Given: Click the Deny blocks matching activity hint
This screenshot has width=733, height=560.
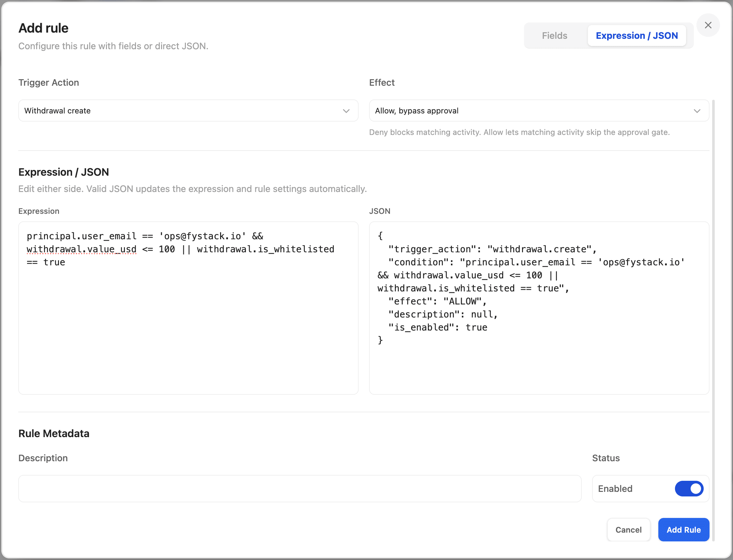Looking at the screenshot, I should coord(519,132).
